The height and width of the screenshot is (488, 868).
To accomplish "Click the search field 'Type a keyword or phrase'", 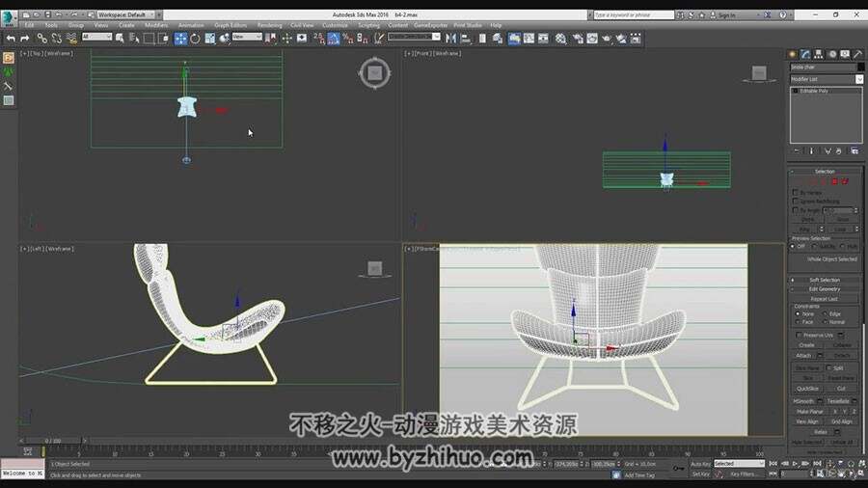I will pyautogui.click(x=634, y=14).
